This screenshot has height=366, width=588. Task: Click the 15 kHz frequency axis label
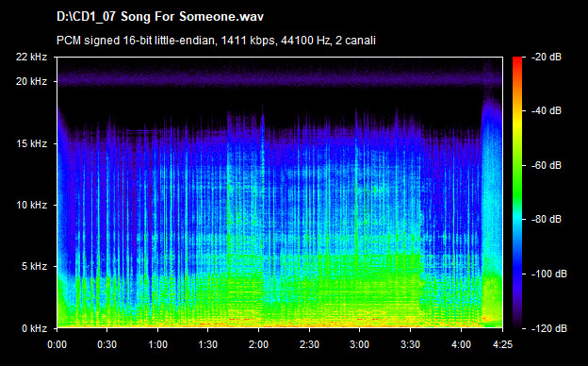[x=31, y=143]
